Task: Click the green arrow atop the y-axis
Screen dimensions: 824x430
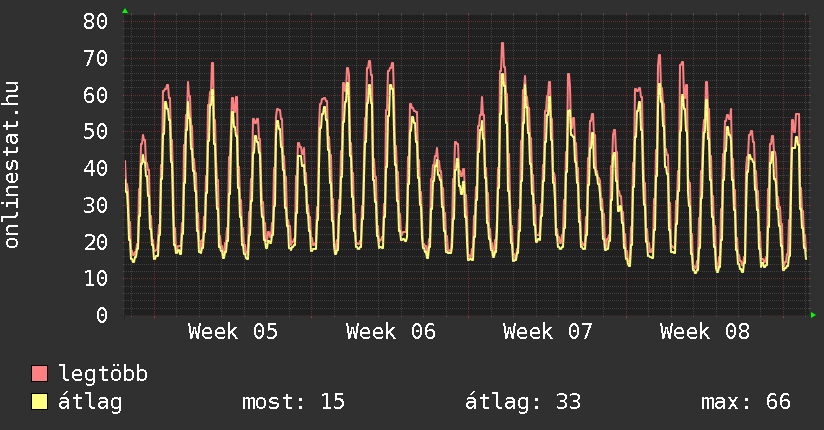Action: 124,11
